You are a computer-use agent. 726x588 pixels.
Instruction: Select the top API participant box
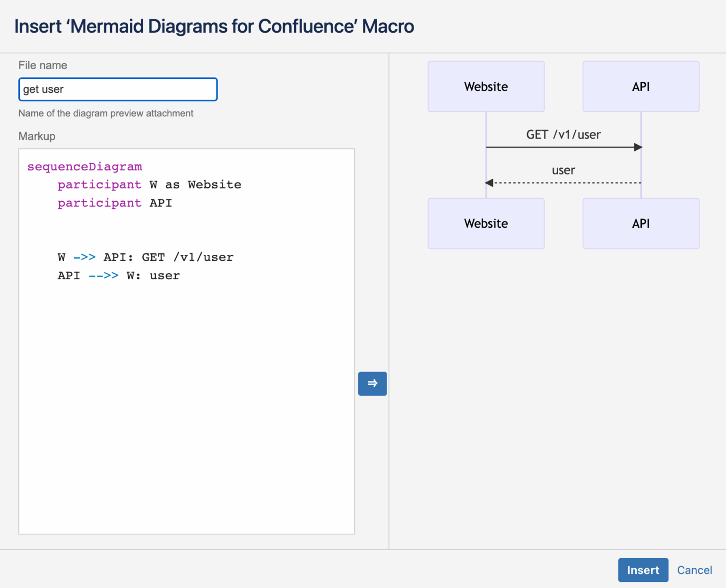click(x=640, y=86)
